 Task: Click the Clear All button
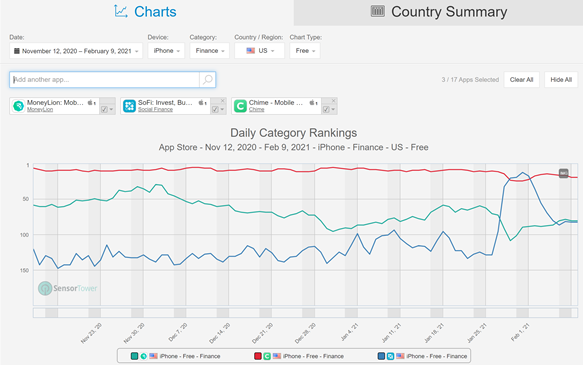[521, 80]
